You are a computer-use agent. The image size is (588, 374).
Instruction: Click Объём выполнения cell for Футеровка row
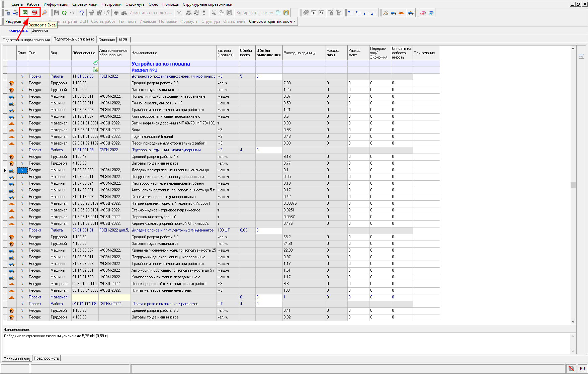[269, 150]
